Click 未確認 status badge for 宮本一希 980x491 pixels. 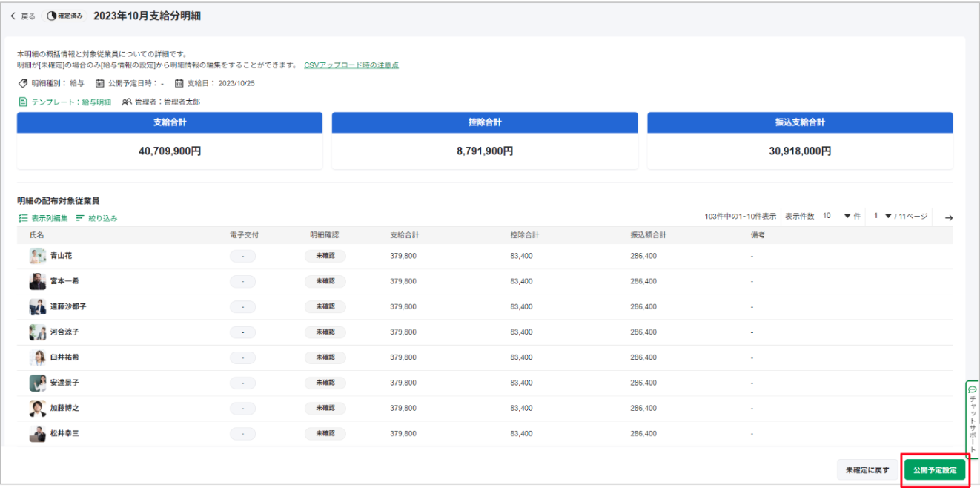[325, 281]
